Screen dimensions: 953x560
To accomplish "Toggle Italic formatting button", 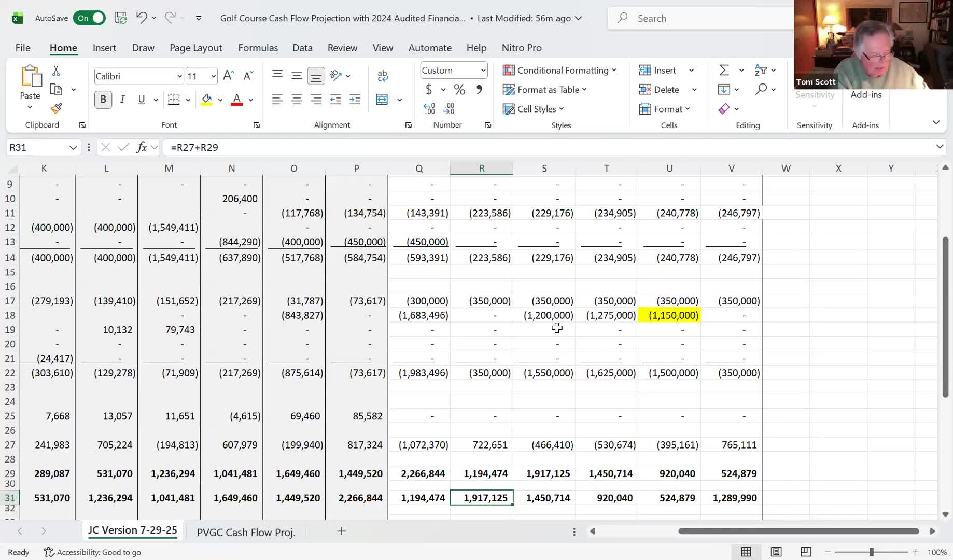I will 122,100.
